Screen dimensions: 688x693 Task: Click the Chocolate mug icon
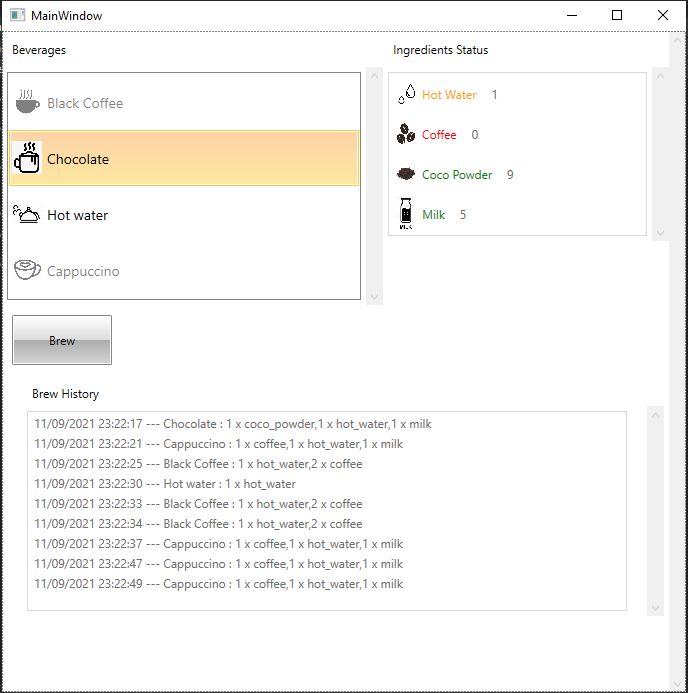27,158
